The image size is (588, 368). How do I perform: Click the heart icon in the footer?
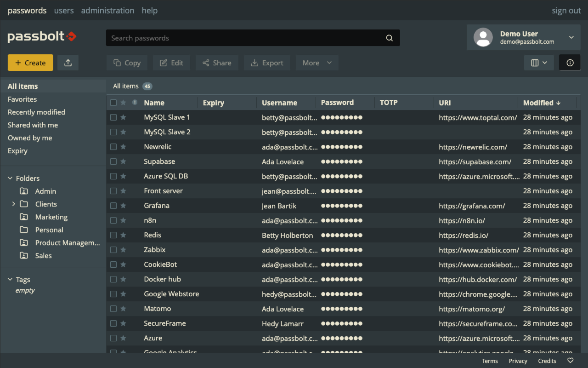(570, 361)
